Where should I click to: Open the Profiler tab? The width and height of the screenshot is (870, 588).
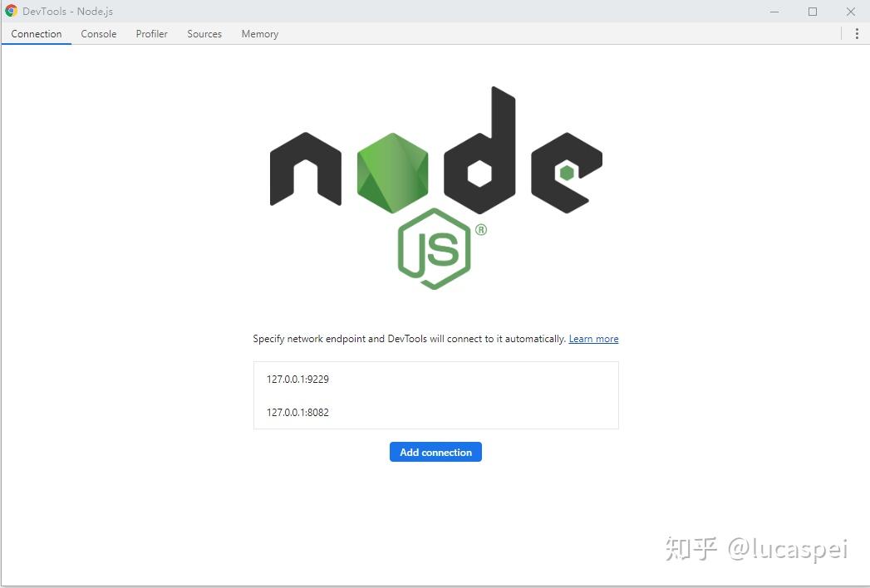pyautogui.click(x=151, y=34)
